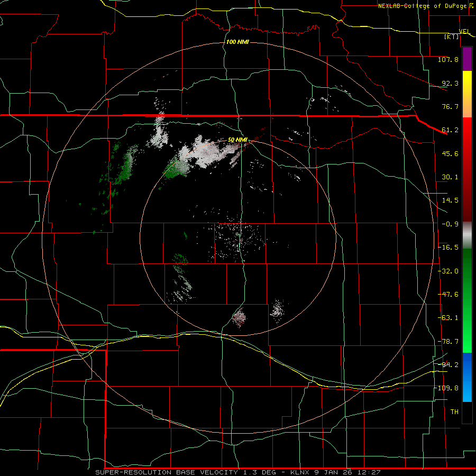Select the -109.8 velocity scale value
The height and width of the screenshot is (476, 476).
(446, 388)
